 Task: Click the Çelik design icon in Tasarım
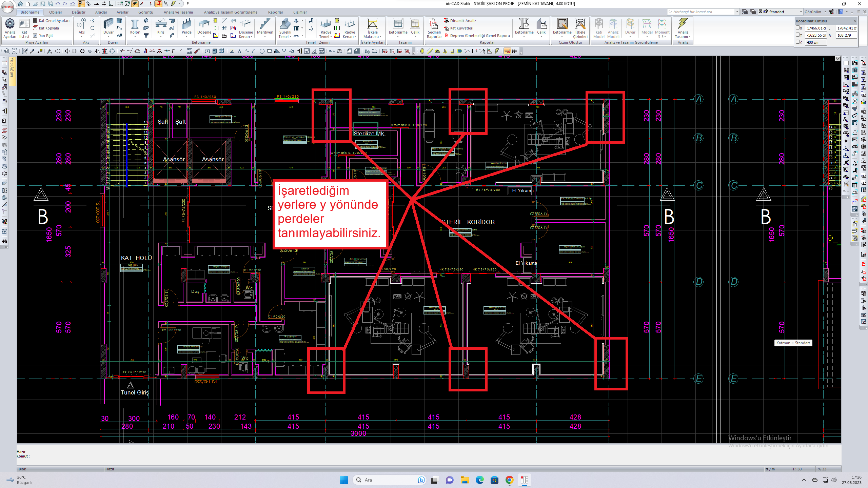[x=415, y=27]
